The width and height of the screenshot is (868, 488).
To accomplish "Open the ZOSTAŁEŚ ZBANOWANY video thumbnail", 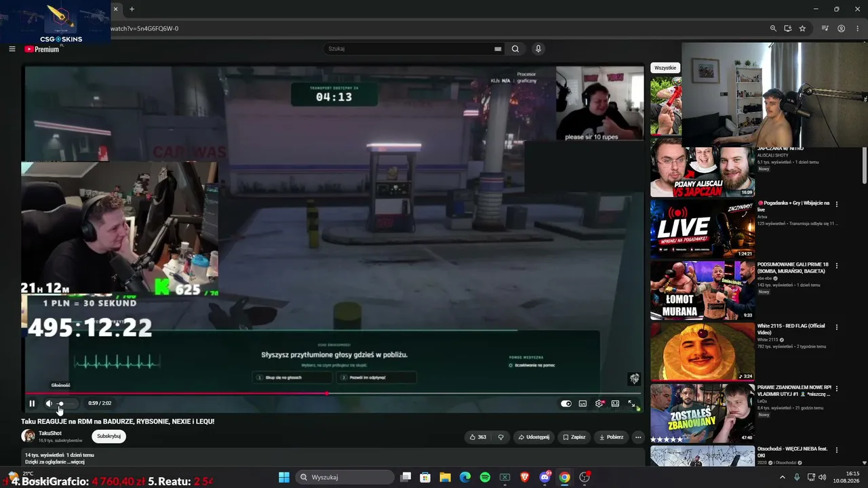I will [703, 413].
